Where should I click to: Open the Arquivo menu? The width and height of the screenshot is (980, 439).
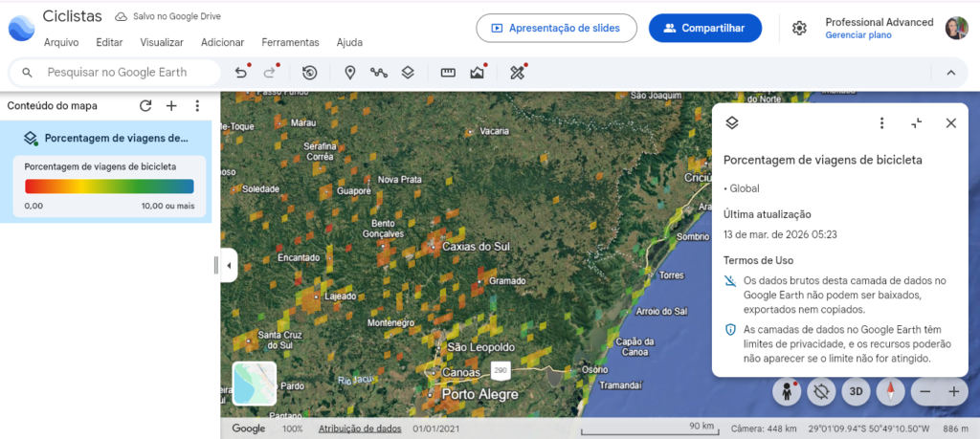[61, 42]
